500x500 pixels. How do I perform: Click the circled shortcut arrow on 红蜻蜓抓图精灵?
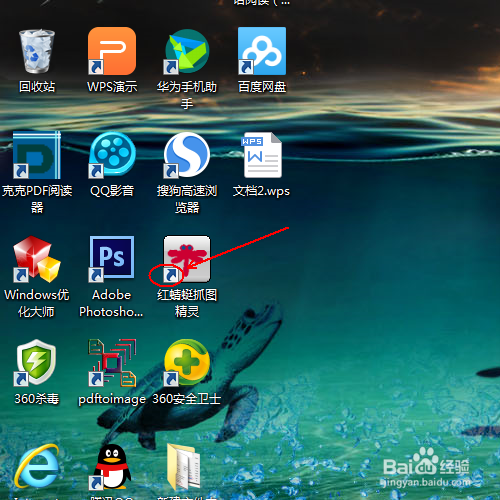(171, 275)
